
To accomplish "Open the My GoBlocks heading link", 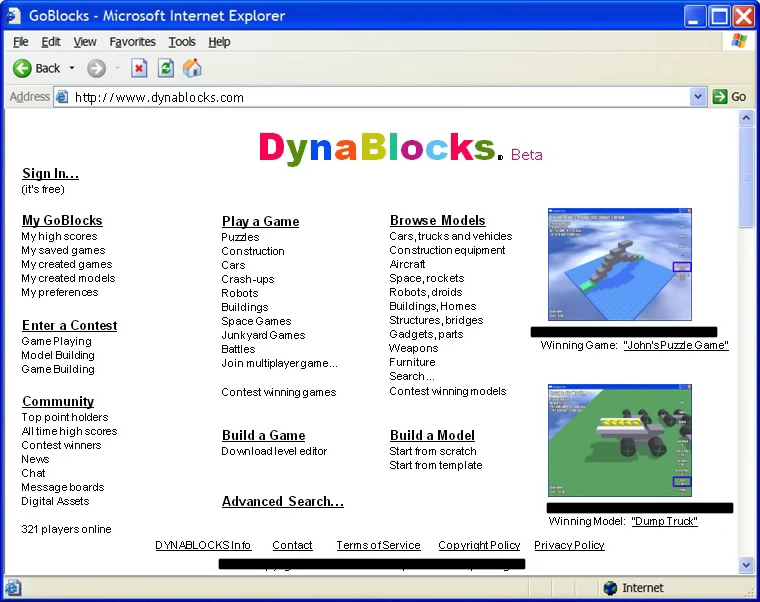I will 62,221.
